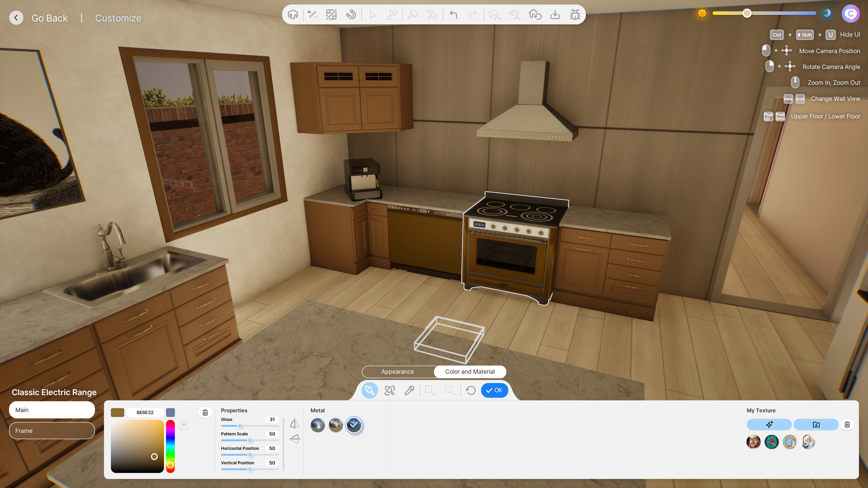Click the Pattern Scale value field
Viewport: 868px width, 488px height.
(272, 434)
